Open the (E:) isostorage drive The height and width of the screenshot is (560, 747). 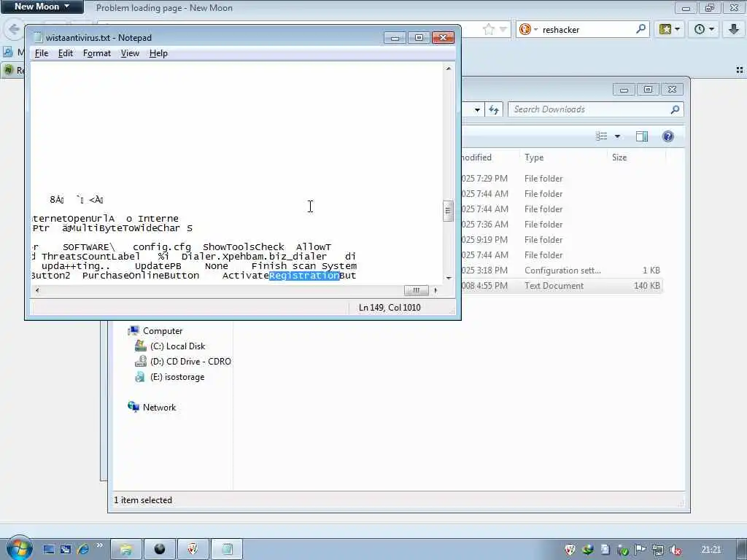[177, 377]
